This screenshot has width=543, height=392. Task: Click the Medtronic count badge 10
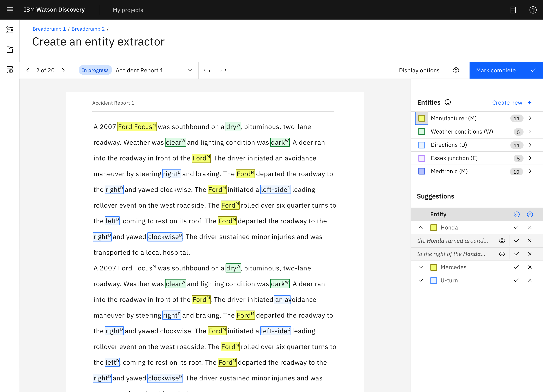(516, 171)
